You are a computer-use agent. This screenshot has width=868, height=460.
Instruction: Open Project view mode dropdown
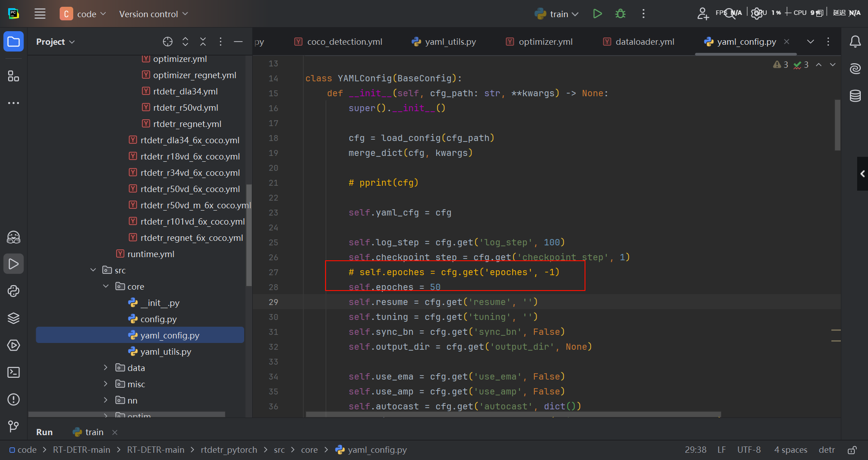[x=55, y=42]
